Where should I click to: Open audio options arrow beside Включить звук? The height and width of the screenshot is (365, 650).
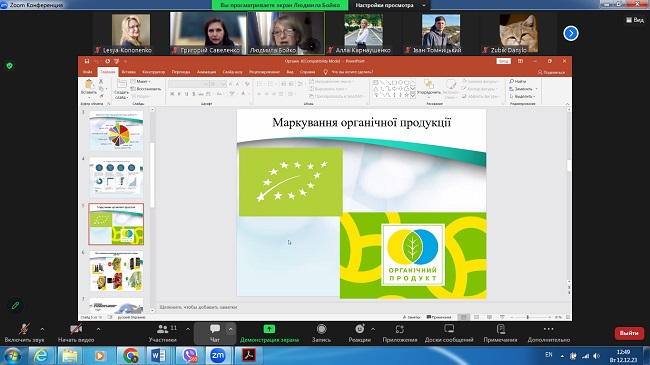tap(42, 329)
